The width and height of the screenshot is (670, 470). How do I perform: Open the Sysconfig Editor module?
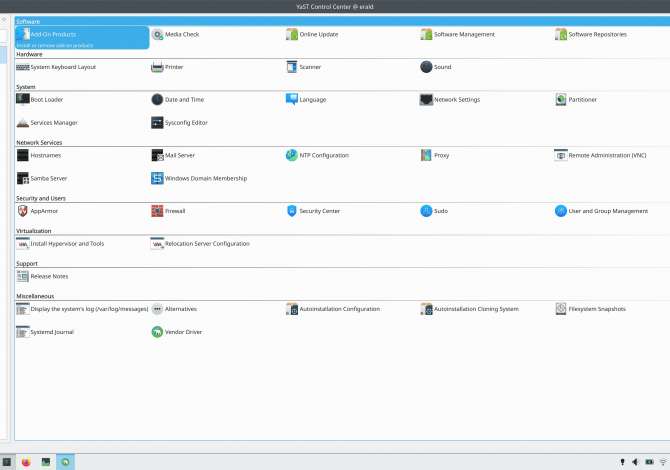[179, 123]
